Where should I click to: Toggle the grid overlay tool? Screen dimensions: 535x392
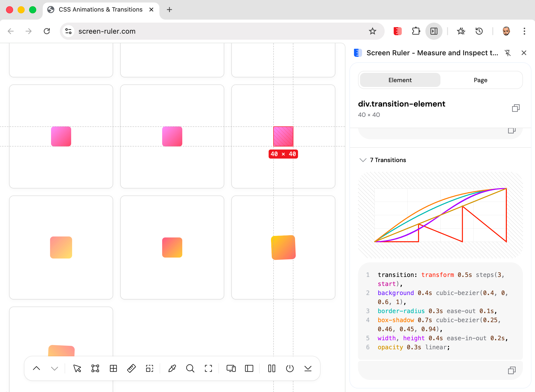113,368
